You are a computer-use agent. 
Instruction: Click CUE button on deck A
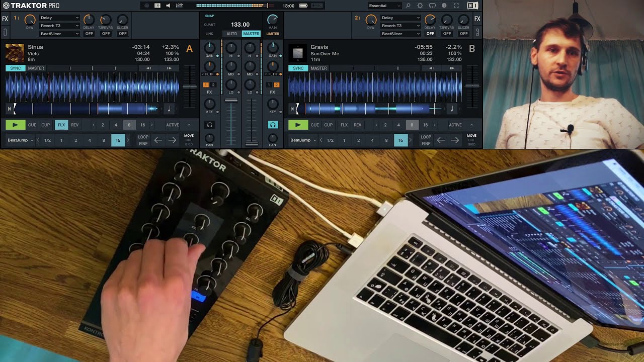(32, 125)
